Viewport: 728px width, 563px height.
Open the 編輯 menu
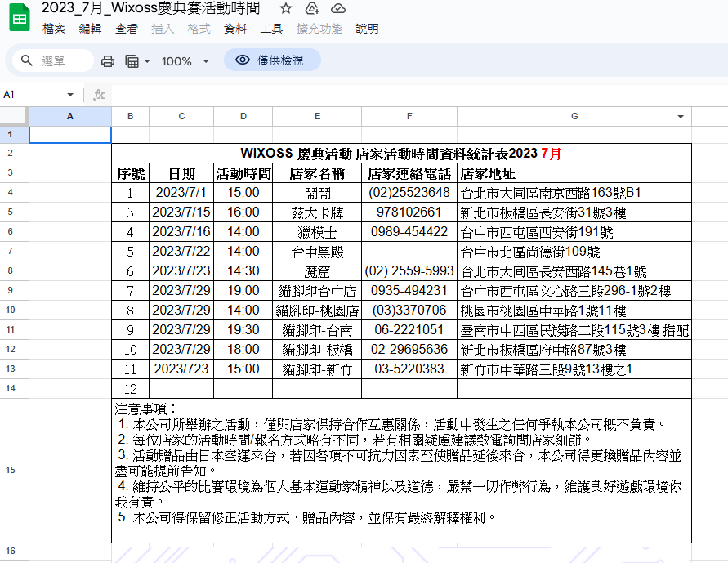tap(90, 29)
